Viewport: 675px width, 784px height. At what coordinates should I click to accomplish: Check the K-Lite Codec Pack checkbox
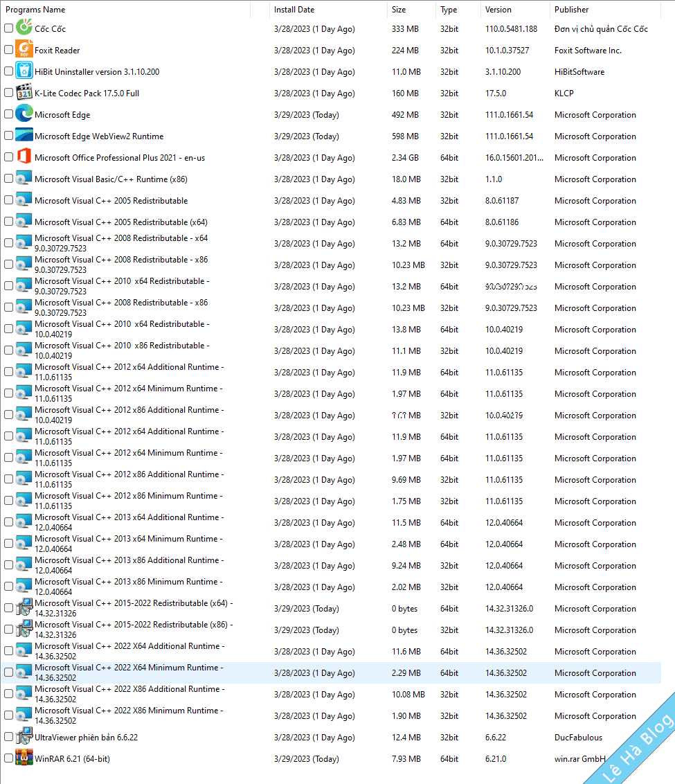coord(8,93)
